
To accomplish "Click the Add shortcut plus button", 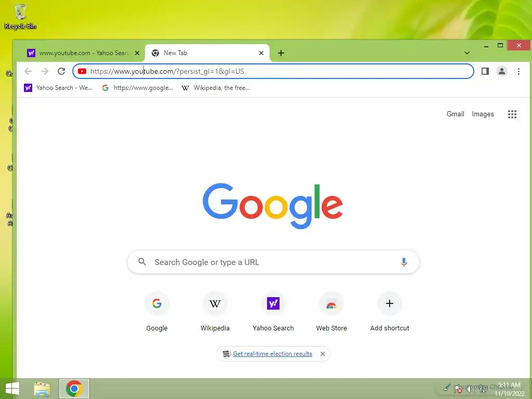I will coord(390,303).
